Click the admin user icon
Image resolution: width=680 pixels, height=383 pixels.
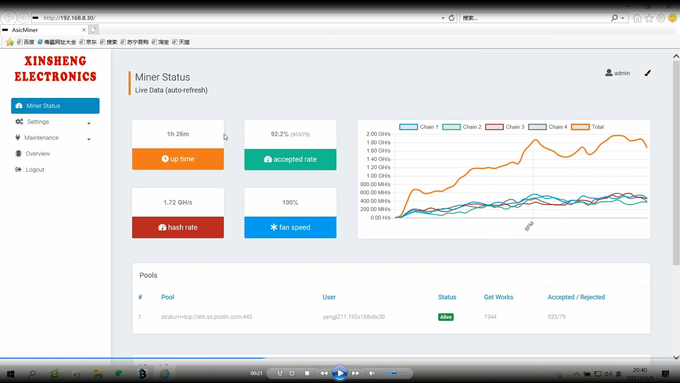[609, 73]
